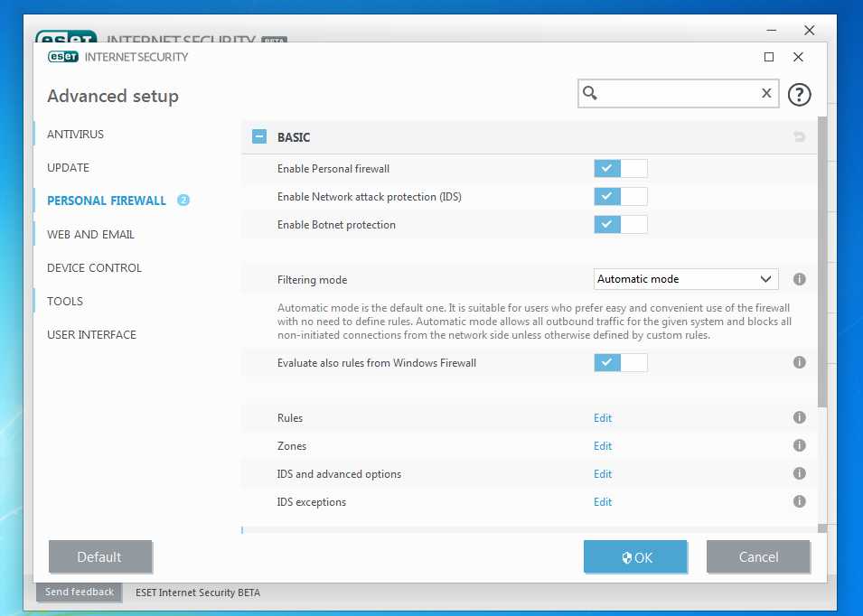Open the help question mark icon

799,95
